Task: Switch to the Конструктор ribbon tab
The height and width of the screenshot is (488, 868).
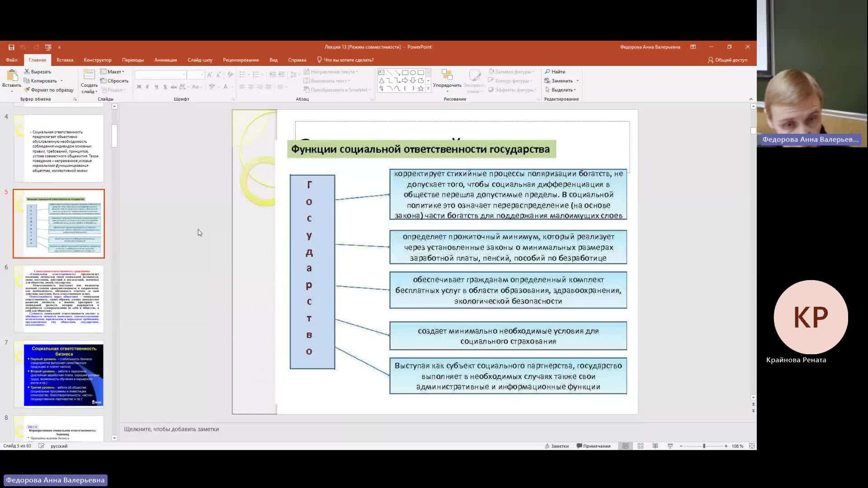Action: (98, 60)
